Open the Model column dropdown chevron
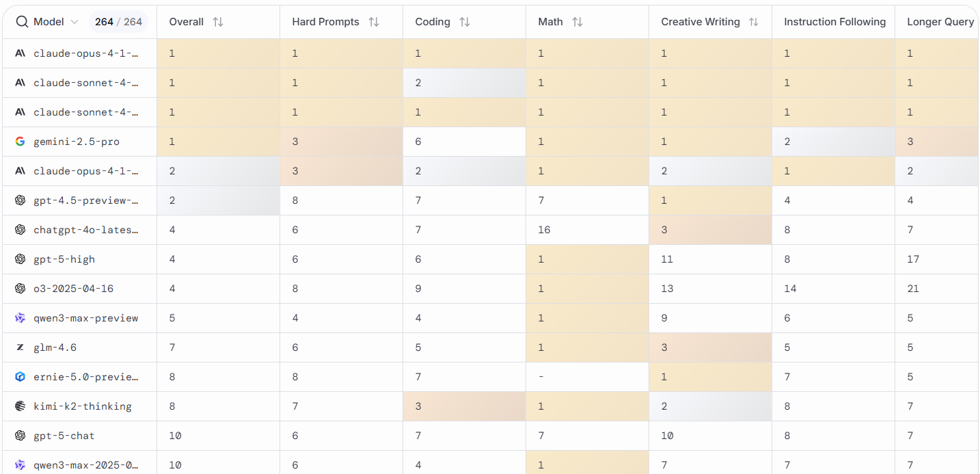Screen dimensions: 980x474 (x=74, y=22)
